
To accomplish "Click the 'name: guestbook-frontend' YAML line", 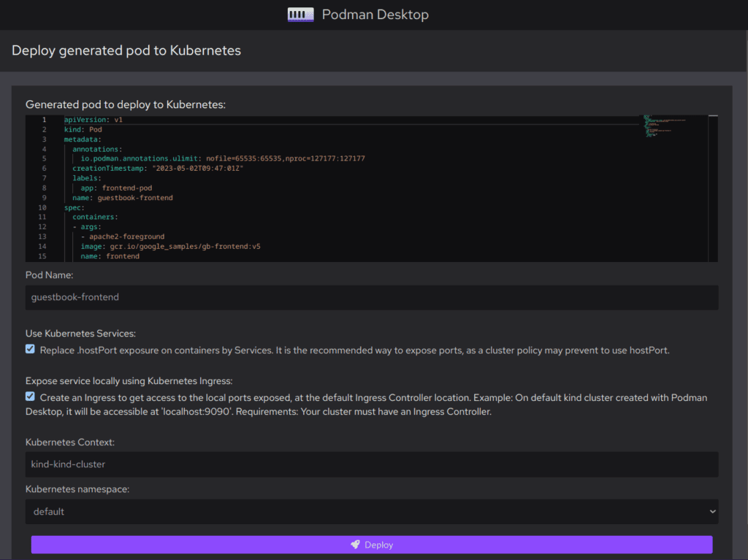I will (x=122, y=197).
